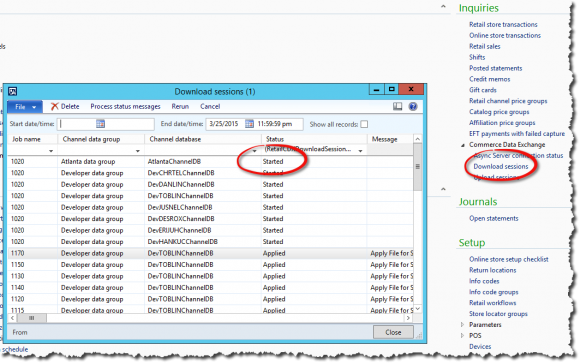
Task: Open Catalog price groups link
Action: pyautogui.click(x=499, y=112)
